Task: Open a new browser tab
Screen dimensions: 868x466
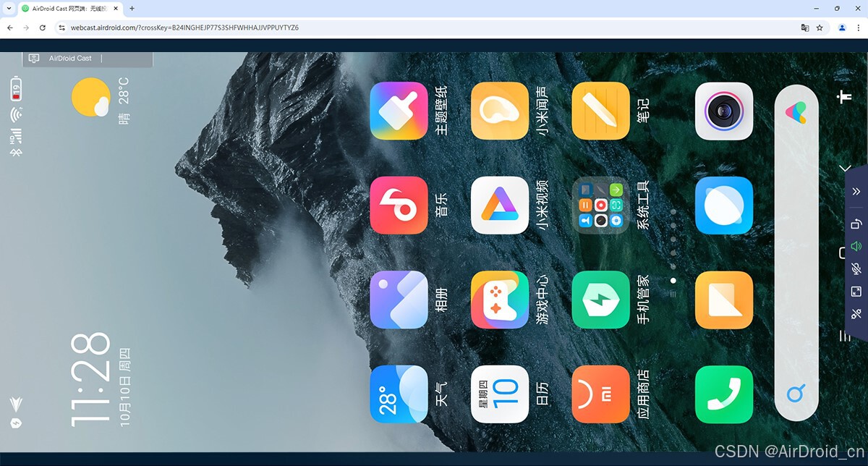Action: [132, 9]
